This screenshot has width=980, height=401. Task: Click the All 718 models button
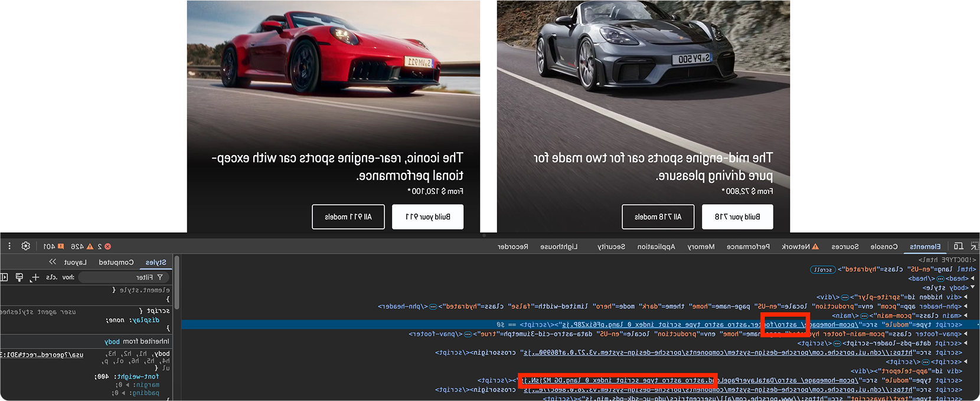(x=658, y=217)
